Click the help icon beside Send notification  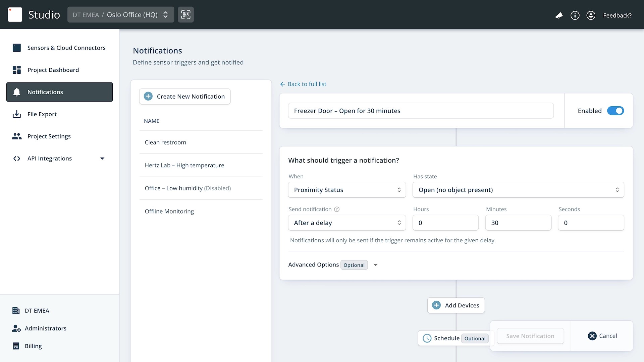click(x=337, y=209)
